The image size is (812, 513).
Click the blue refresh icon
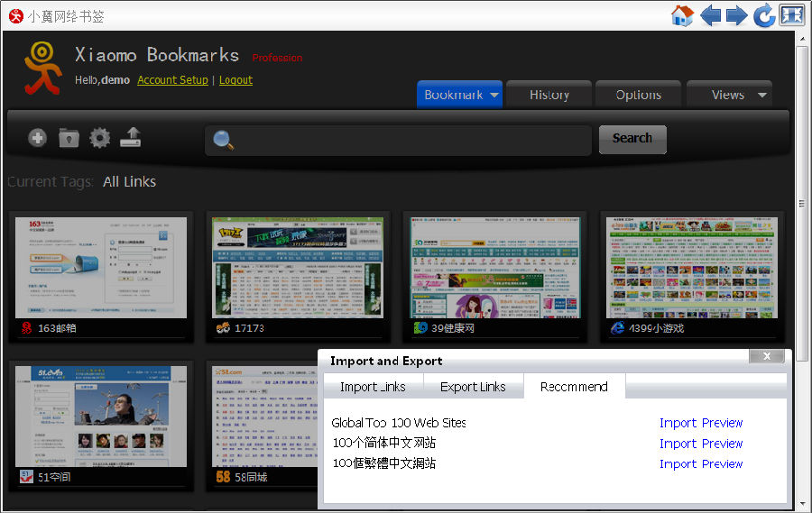click(763, 15)
